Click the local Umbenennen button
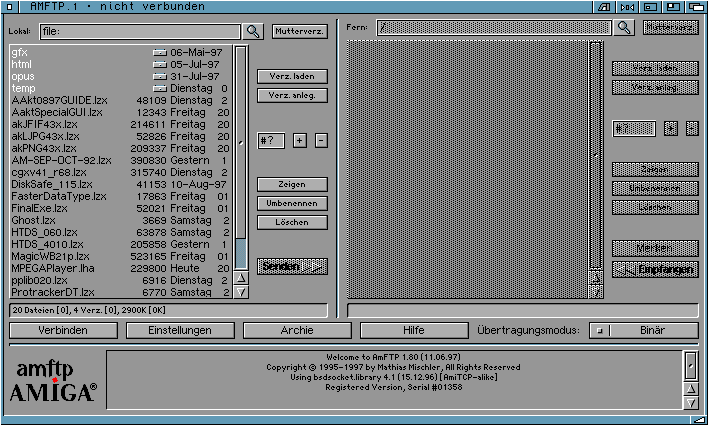The width and height of the screenshot is (708, 425). 292,203
